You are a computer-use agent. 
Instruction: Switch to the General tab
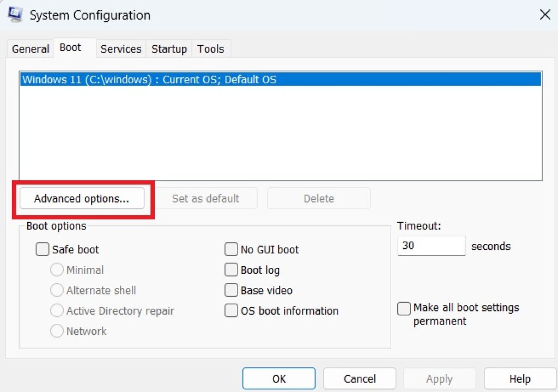coord(31,49)
